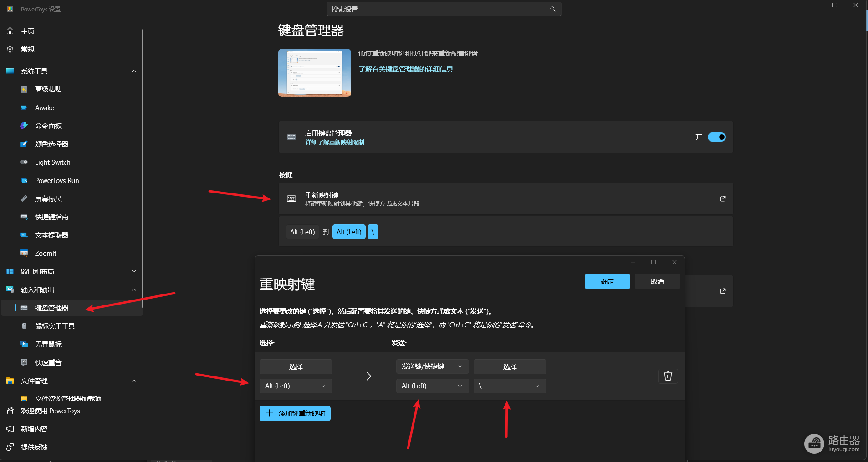Open the 发送键/快捷键 type dropdown

click(x=433, y=366)
